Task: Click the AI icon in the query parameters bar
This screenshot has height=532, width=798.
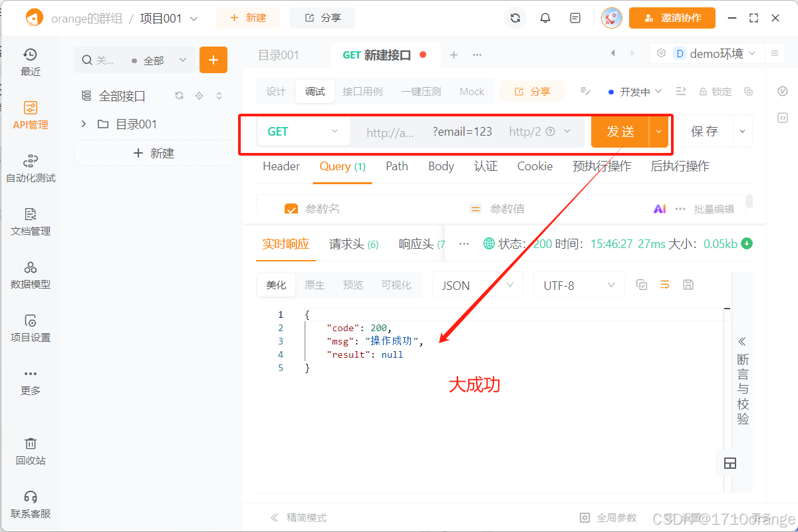Action: click(x=659, y=208)
